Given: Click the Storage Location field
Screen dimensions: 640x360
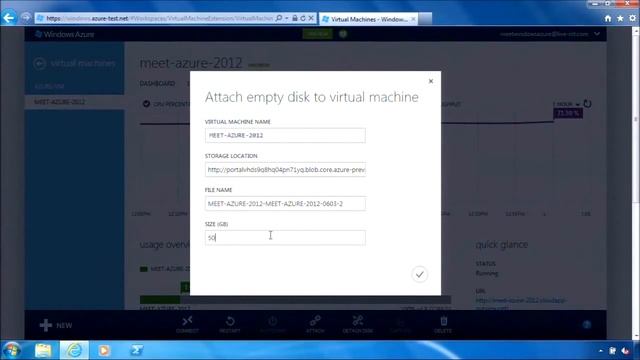Looking at the screenshot, I should coord(285,169).
